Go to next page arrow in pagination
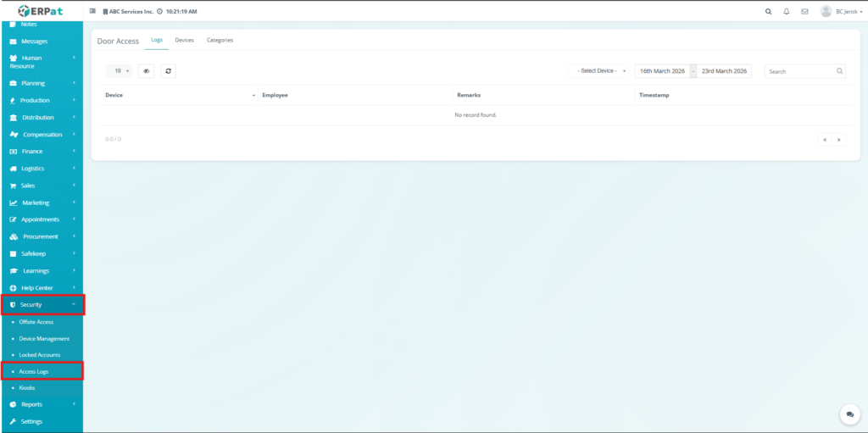This screenshot has height=433, width=868. pyautogui.click(x=839, y=139)
